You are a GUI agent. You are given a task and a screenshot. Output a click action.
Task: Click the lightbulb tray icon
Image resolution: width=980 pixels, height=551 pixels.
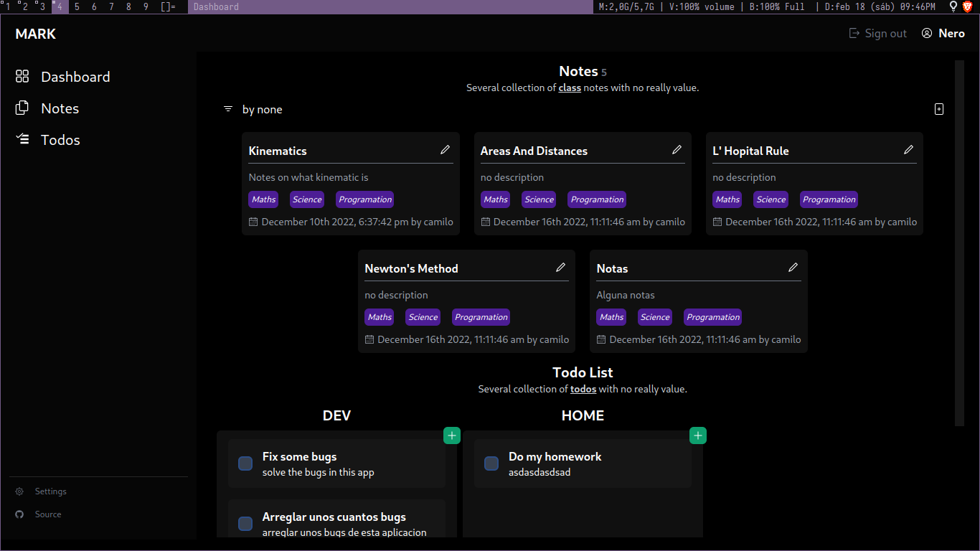tap(953, 6)
